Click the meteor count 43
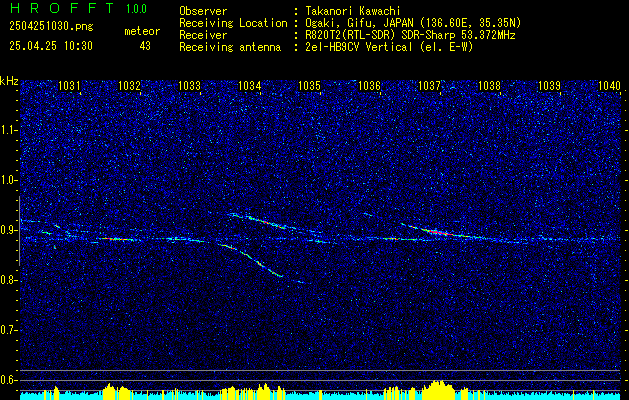Image resolution: width=629 pixels, height=400 pixels. (145, 46)
